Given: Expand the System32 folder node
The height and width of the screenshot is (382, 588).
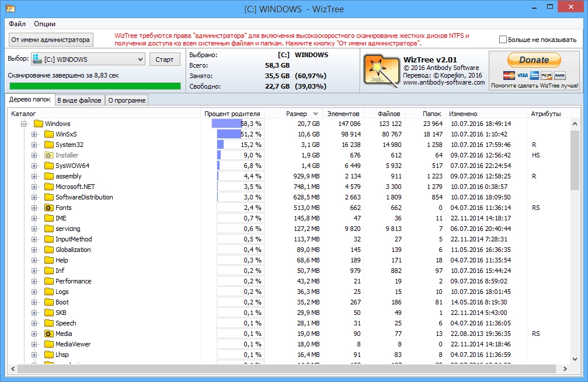Looking at the screenshot, I should tap(34, 145).
